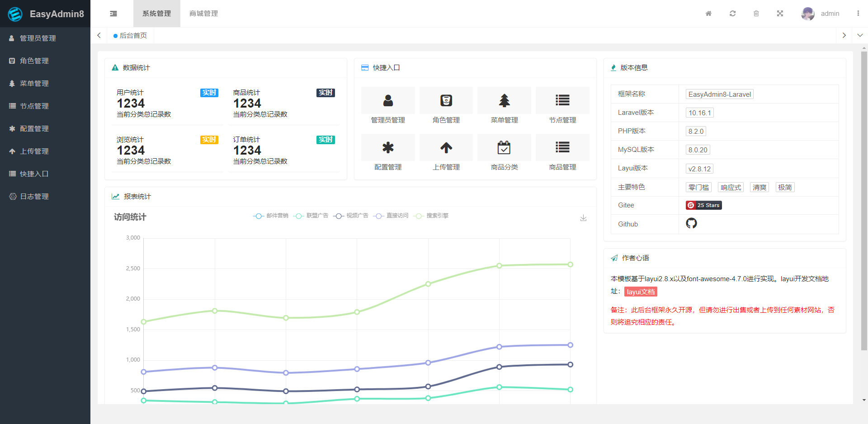Screen dimensions: 868x424
Task: Click the trash clear-cache icon
Action: click(x=756, y=14)
